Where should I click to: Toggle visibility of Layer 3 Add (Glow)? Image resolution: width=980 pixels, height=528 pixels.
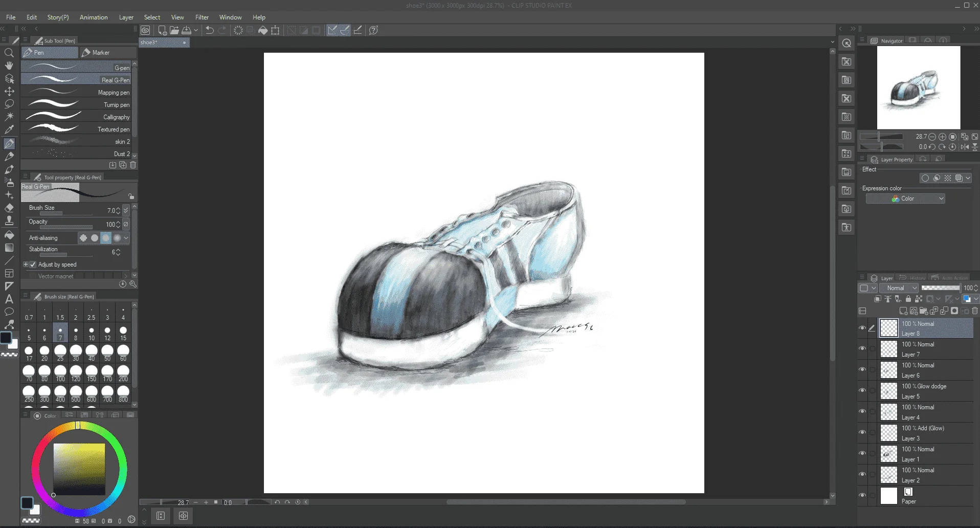(862, 433)
